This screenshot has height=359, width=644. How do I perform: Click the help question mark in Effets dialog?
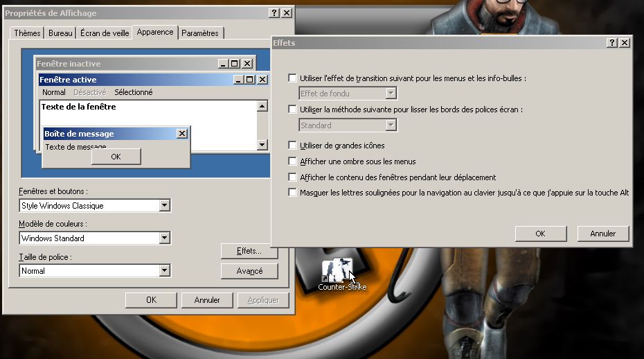coord(612,43)
